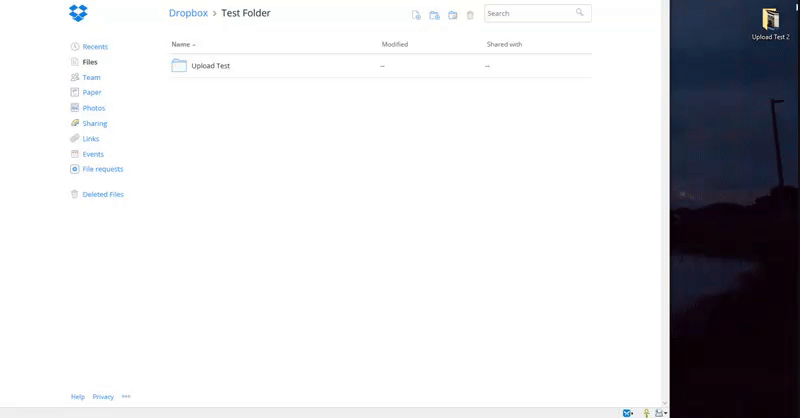800x418 pixels.
Task: Click the Dropbox logo icon
Action: click(x=79, y=13)
